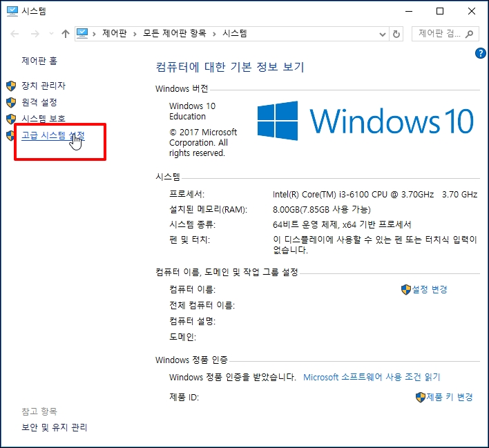Select 시스템 in the address breadcrumb

(x=235, y=33)
